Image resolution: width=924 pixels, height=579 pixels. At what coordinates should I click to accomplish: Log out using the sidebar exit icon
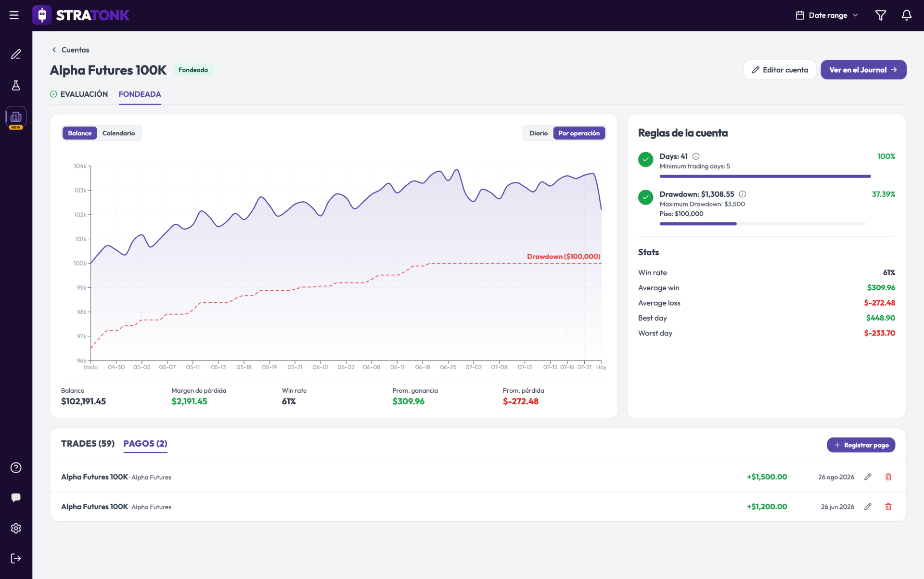[16, 558]
